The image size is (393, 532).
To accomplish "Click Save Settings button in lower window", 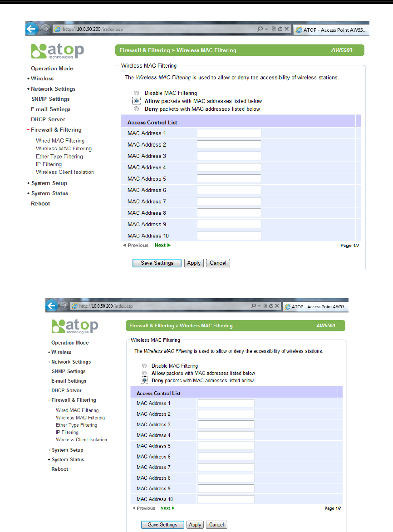I will (x=163, y=525).
